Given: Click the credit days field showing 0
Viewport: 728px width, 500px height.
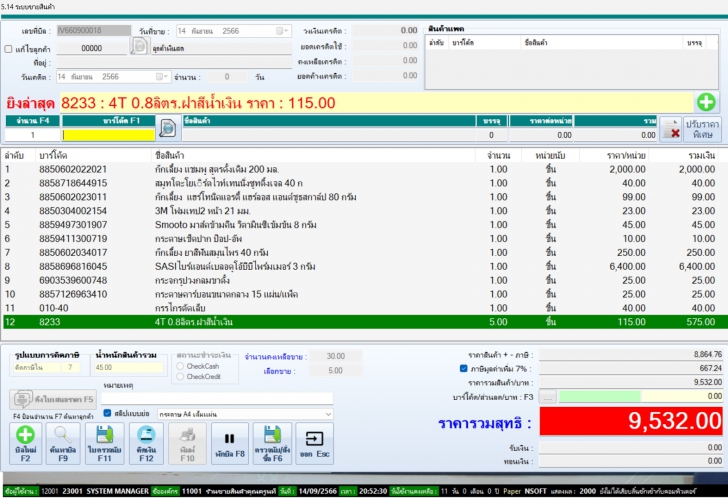Looking at the screenshot, I should pos(227,77).
